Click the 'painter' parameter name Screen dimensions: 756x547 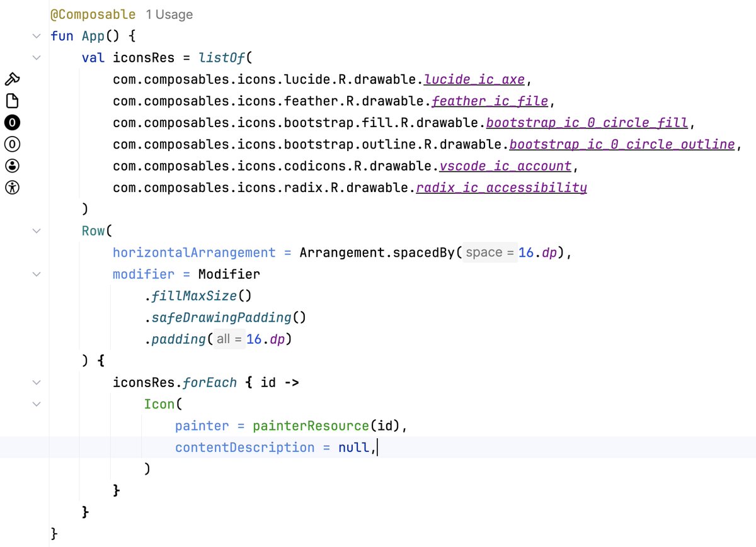202,426
